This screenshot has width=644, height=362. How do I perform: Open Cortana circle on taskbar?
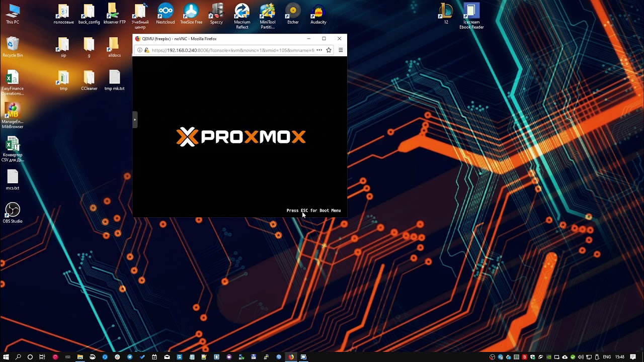[30, 357]
